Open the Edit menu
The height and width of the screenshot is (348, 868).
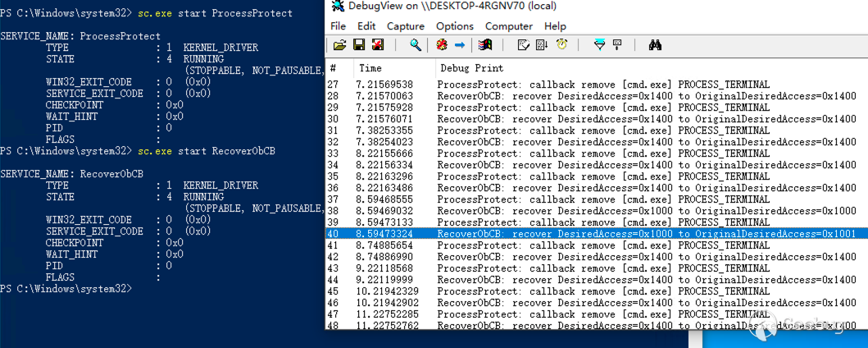366,26
